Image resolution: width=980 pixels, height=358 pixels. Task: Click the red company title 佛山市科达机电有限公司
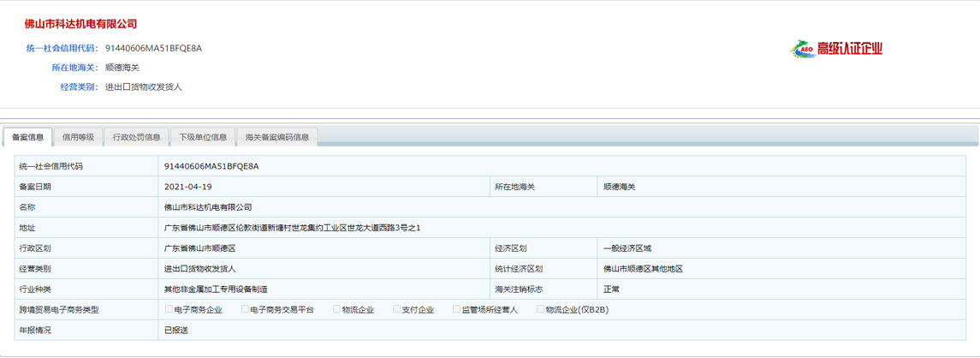(x=80, y=24)
